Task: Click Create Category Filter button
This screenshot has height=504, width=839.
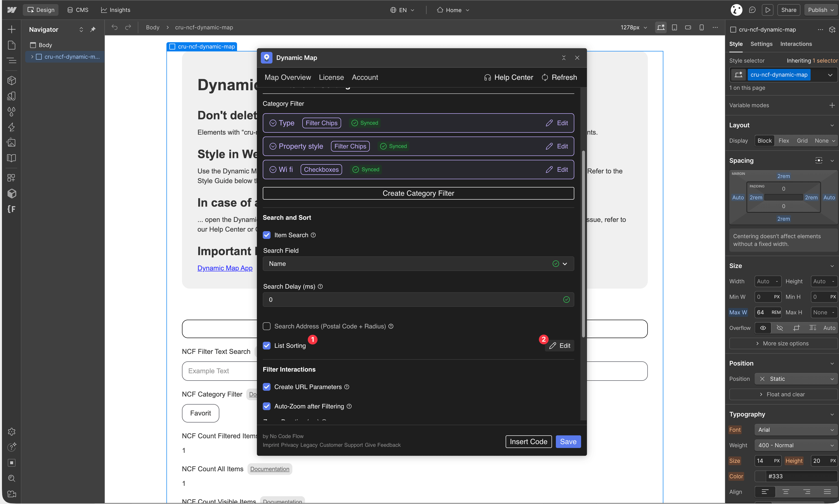Action: coord(418,193)
